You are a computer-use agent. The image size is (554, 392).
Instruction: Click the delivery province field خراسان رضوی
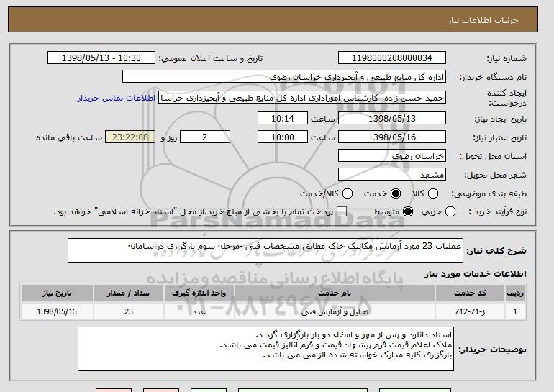[392, 156]
